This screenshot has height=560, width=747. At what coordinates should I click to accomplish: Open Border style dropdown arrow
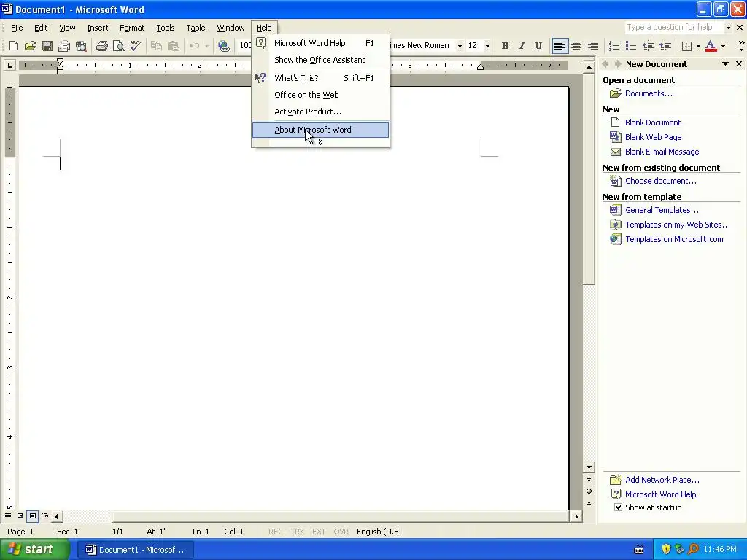pyautogui.click(x=698, y=46)
